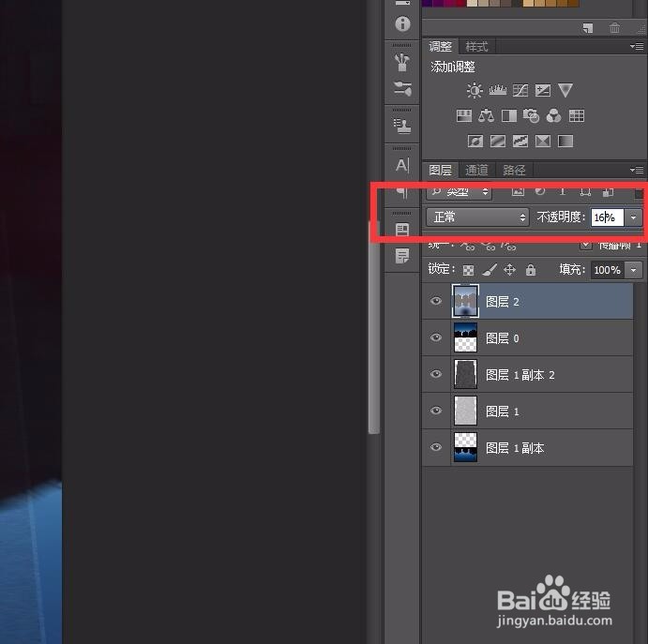Click the delete swatch trash icon
648x644 pixels.
click(614, 28)
